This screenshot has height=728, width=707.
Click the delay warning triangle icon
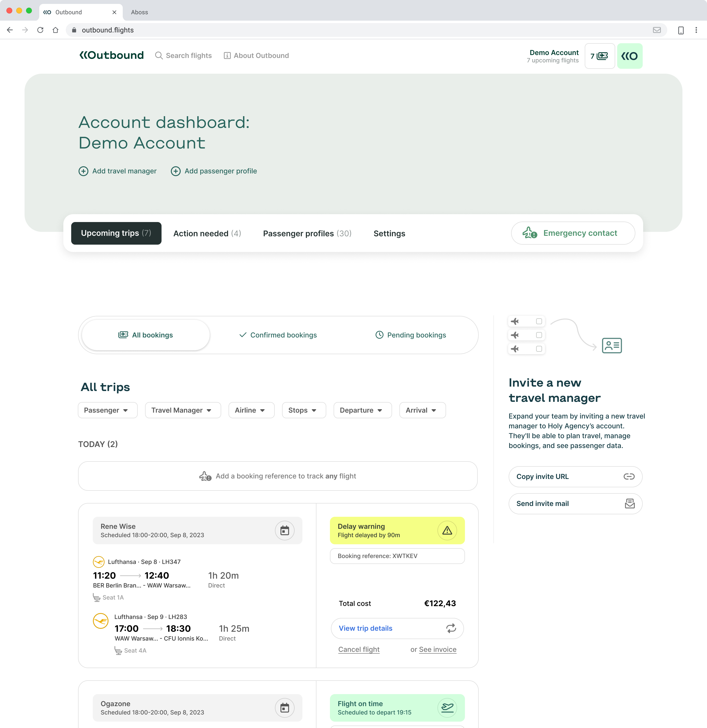[x=447, y=530]
